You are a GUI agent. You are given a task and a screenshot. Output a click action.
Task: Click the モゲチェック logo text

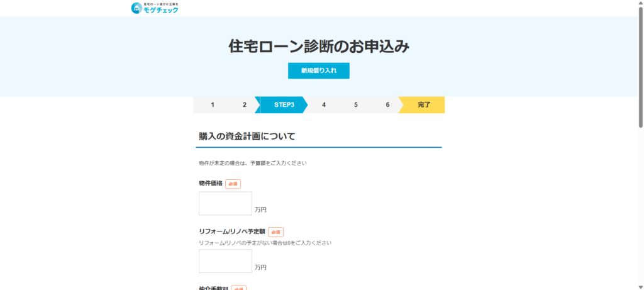pyautogui.click(x=161, y=10)
